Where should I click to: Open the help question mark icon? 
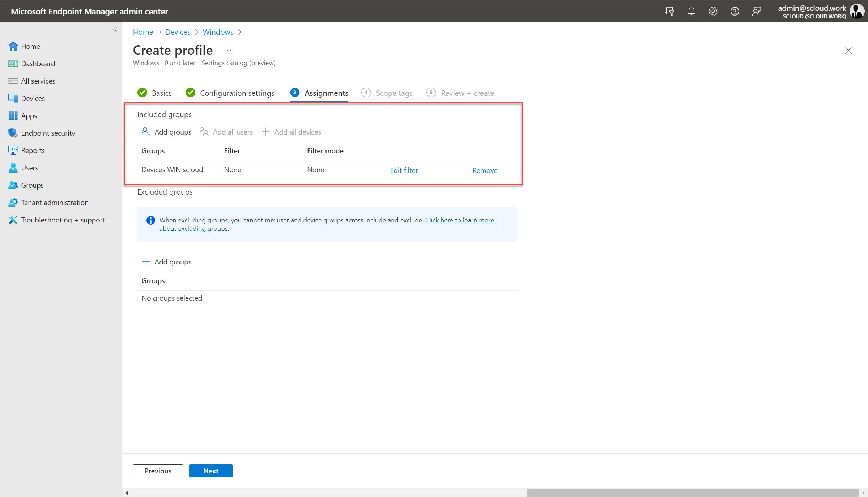[x=735, y=11]
